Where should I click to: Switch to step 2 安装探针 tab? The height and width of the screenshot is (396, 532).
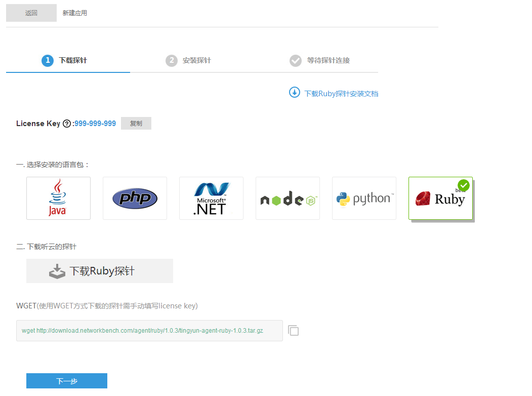point(192,60)
